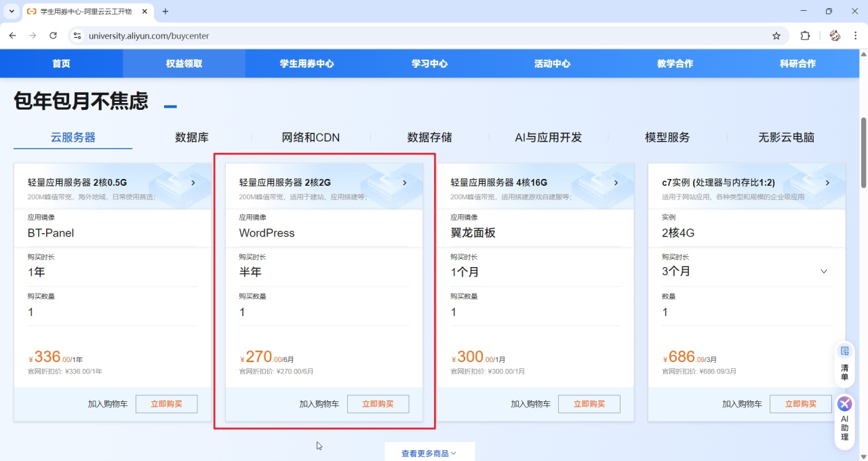Expand 查看更多商品 to show more products
The height and width of the screenshot is (461, 868).
pos(429,453)
